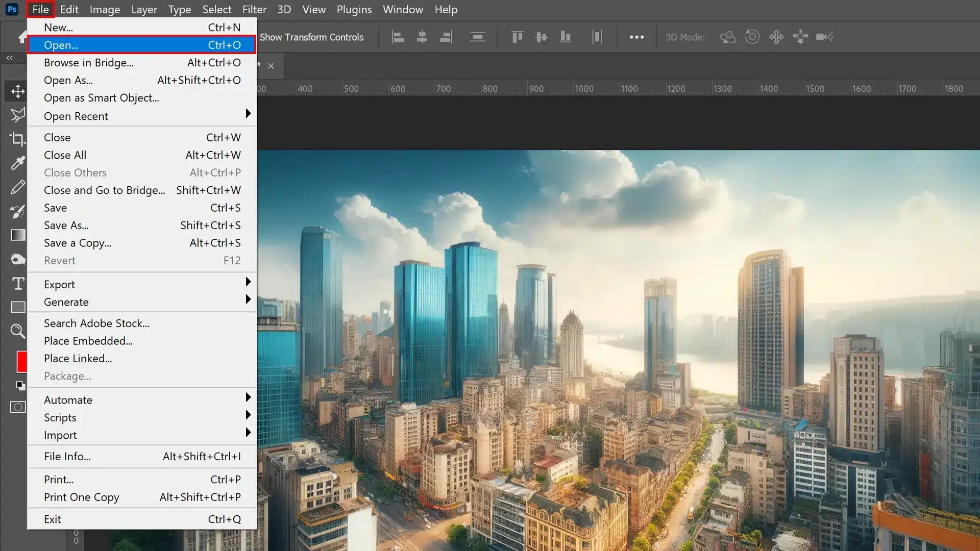Open more align options (three dots)
This screenshot has height=551, width=980.
pyautogui.click(x=636, y=37)
